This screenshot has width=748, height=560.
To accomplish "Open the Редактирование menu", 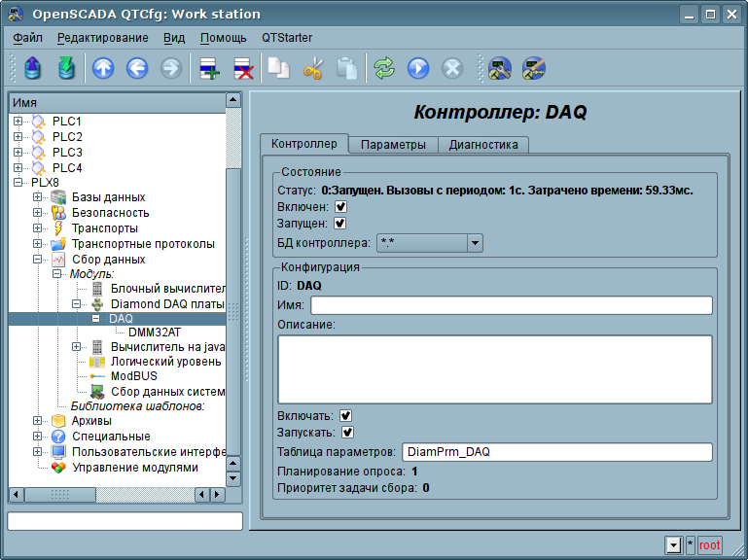I will point(102,38).
